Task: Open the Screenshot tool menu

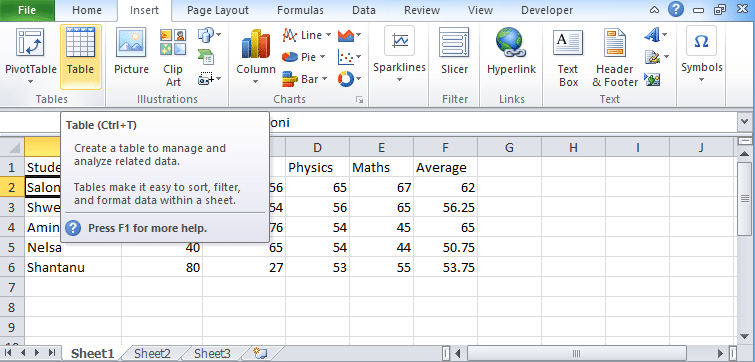Action: tap(209, 78)
